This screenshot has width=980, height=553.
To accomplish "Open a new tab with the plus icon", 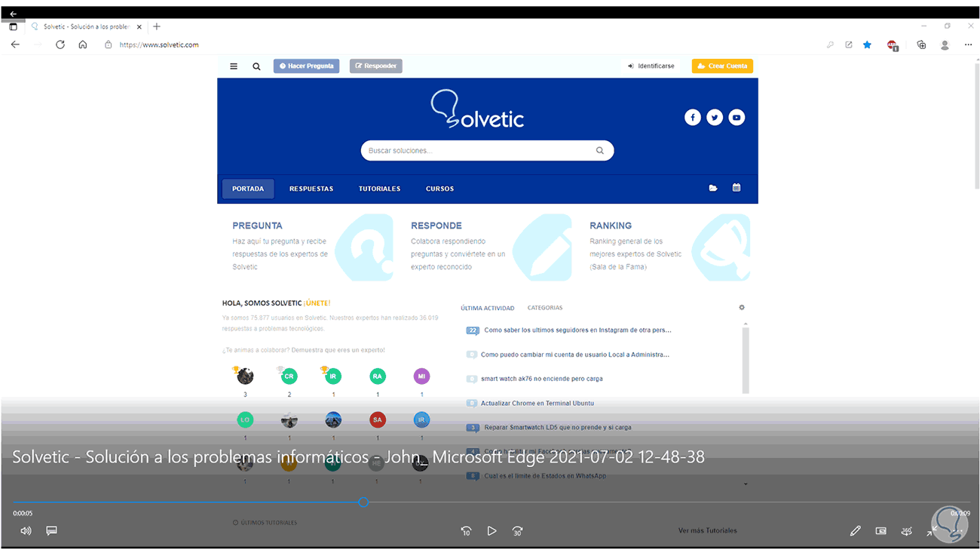I will [157, 26].
